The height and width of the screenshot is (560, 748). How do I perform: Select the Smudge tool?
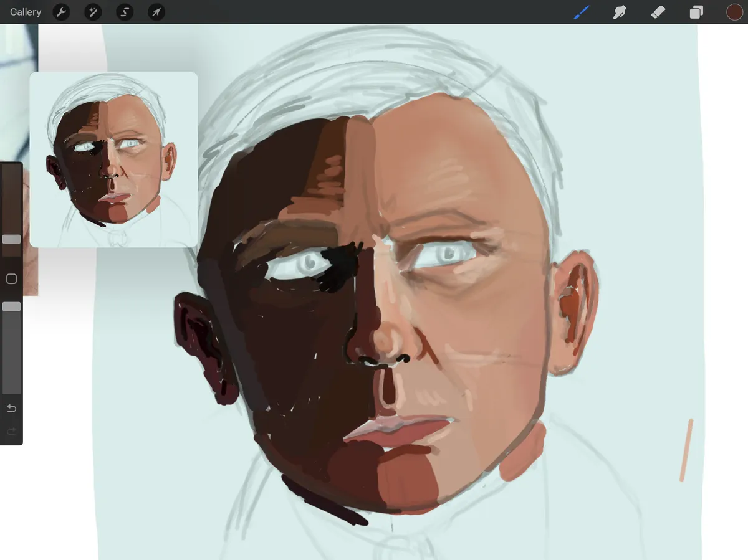pyautogui.click(x=620, y=12)
